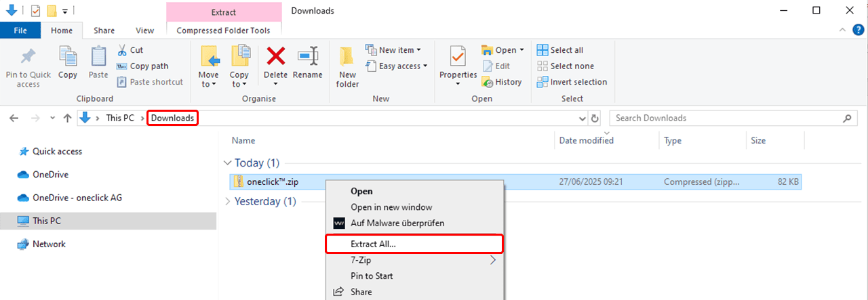Viewport: 868px width, 300px height.
Task: Click the Cut scissors icon
Action: (122, 50)
